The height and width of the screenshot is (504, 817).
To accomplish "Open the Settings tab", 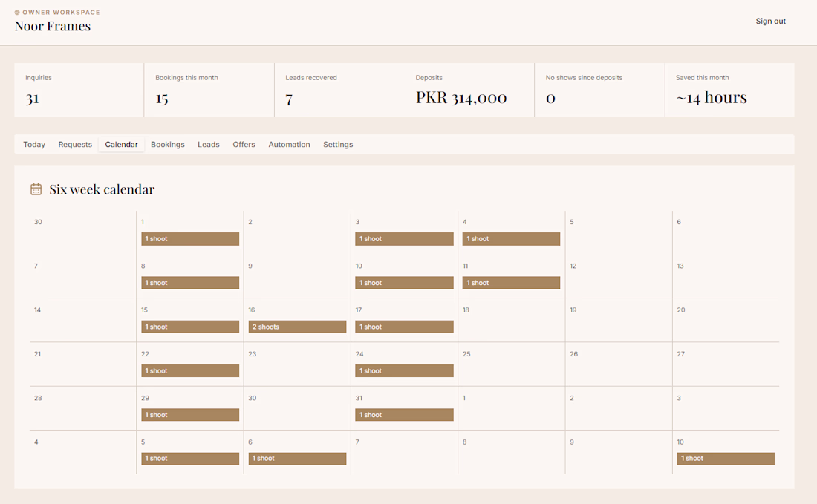I will (x=338, y=144).
